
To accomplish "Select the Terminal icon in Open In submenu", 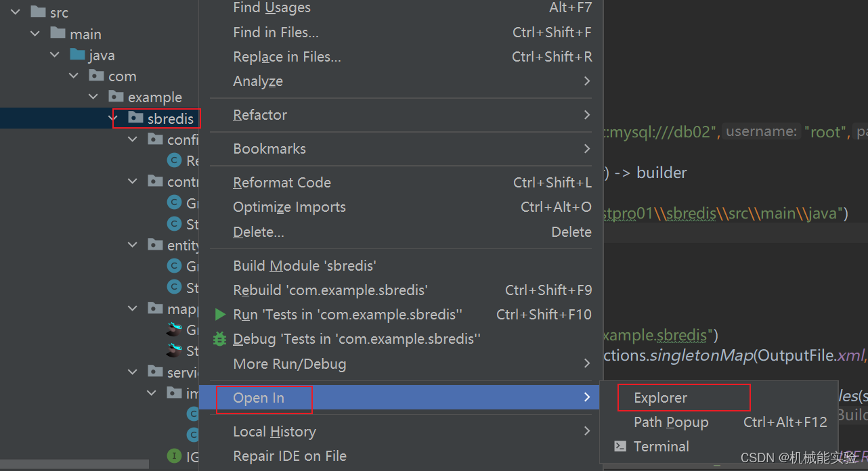I will pos(620,446).
